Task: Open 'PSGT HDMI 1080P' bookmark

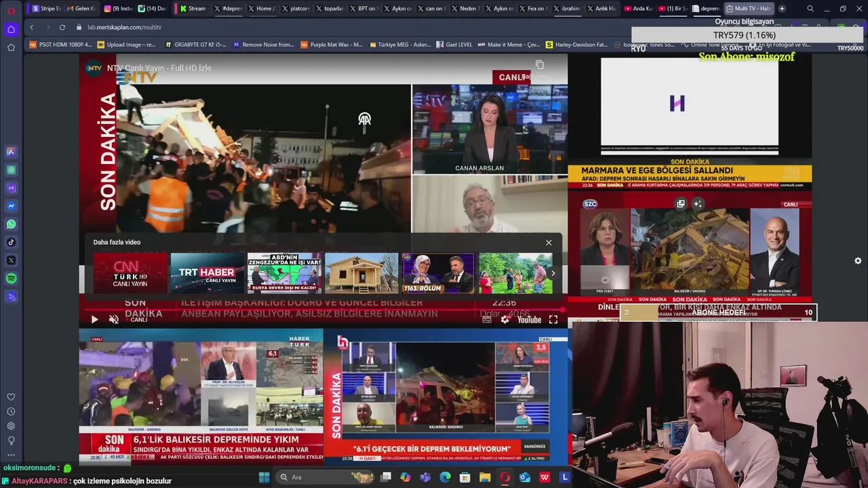Action: tap(60, 45)
